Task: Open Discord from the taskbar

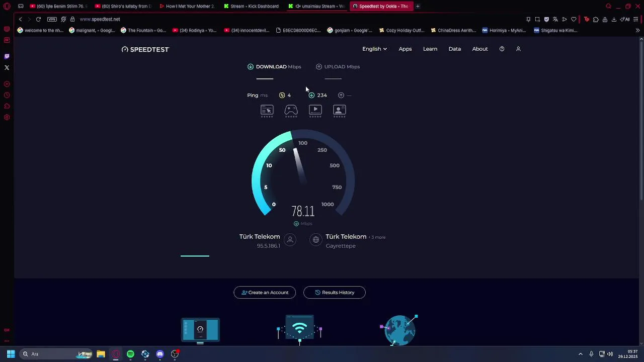Action: click(160, 354)
